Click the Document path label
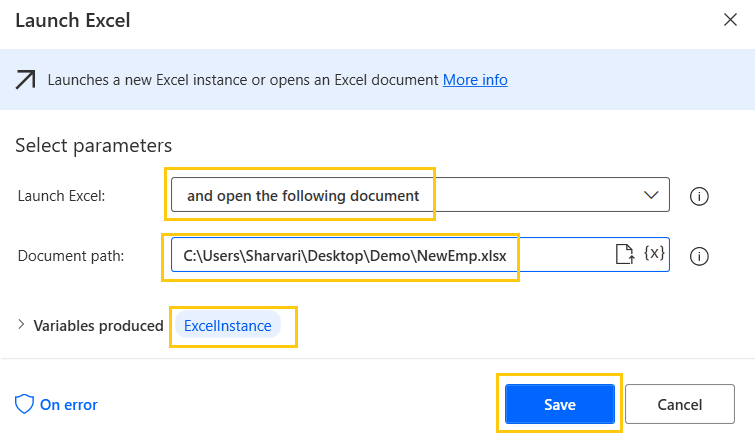Viewport: 755px width, 437px height. [x=71, y=256]
